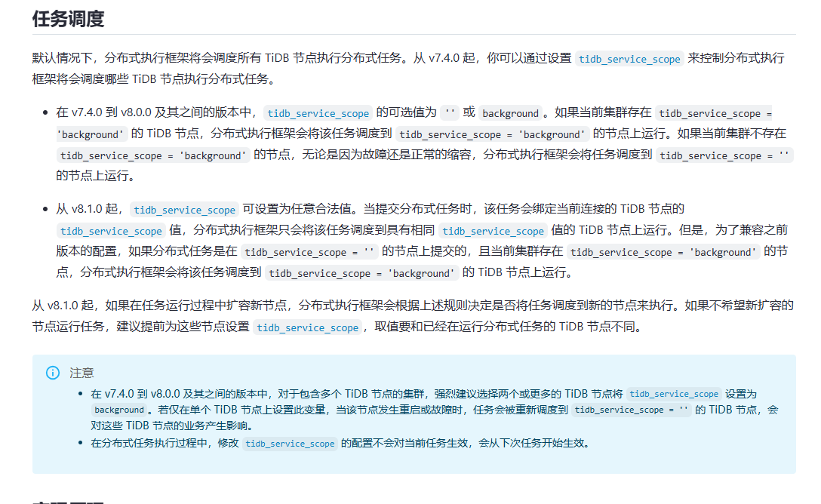This screenshot has width=821, height=504.
Task: Click tidb_service_scope link after 修改 in the note
Action: coord(290,444)
